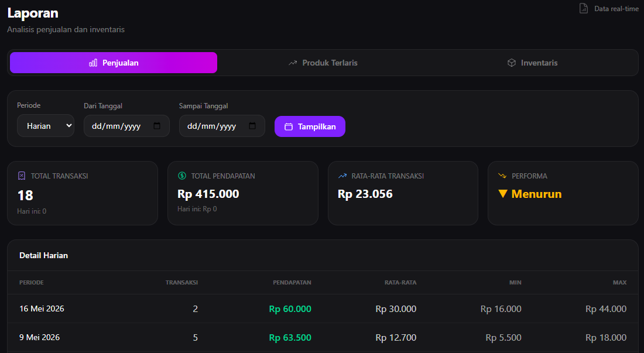Click transaction count 5 for 9 Mei

[196, 337]
